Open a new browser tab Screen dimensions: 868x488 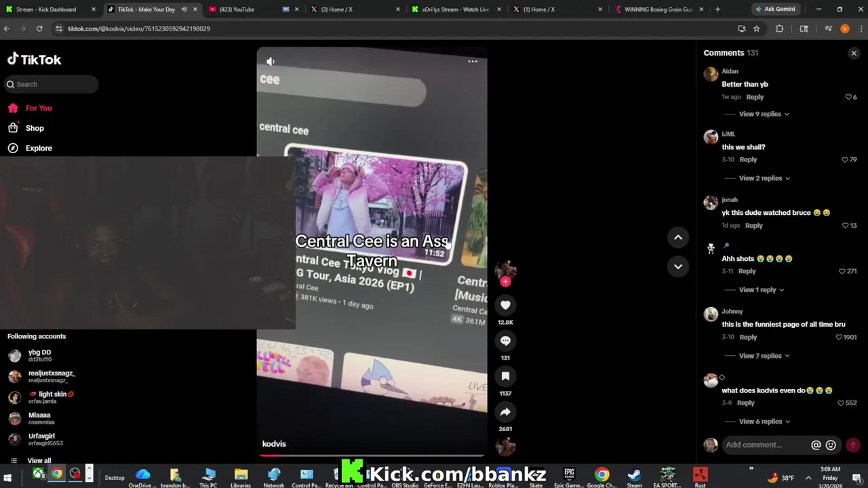[717, 9]
